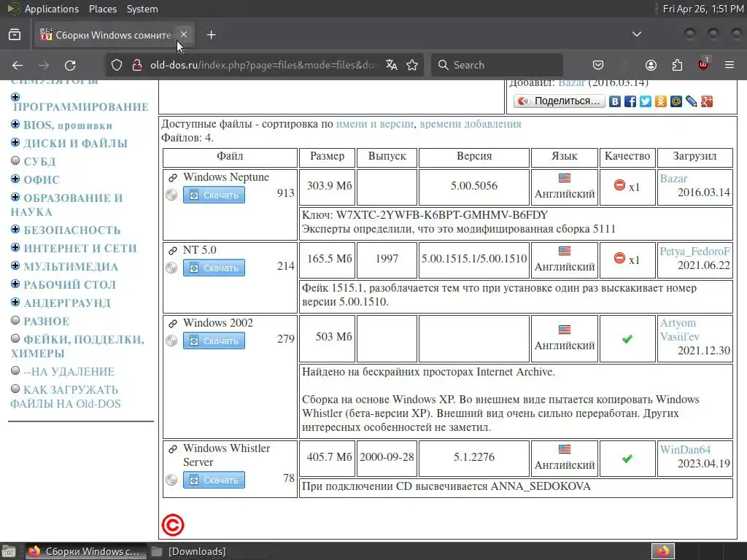Click the CD disc icon for Windows Neptune

pyautogui.click(x=171, y=195)
